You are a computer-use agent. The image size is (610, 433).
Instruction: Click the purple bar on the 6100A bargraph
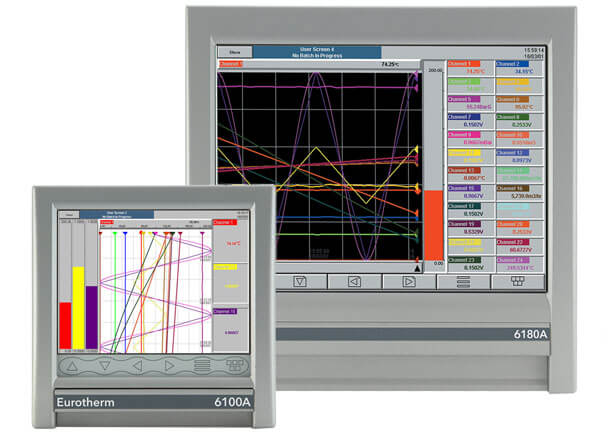(x=91, y=317)
